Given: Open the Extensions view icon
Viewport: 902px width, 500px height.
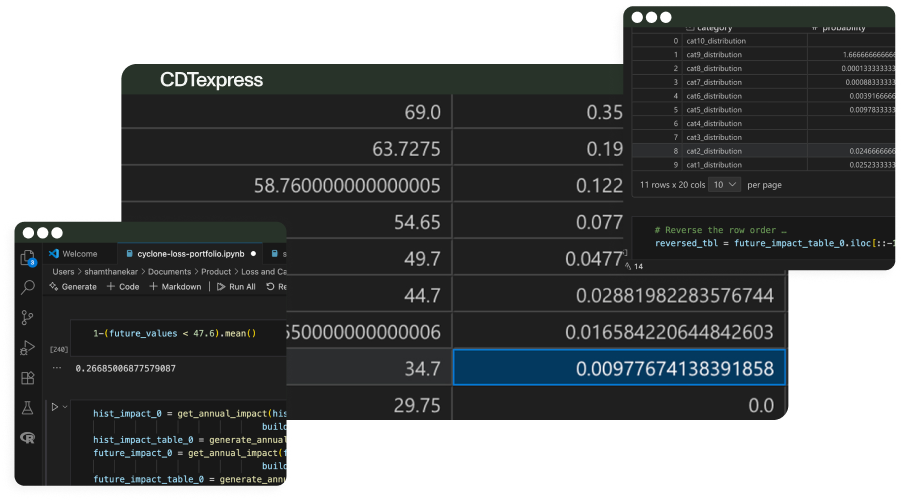Looking at the screenshot, I should coord(28,378).
